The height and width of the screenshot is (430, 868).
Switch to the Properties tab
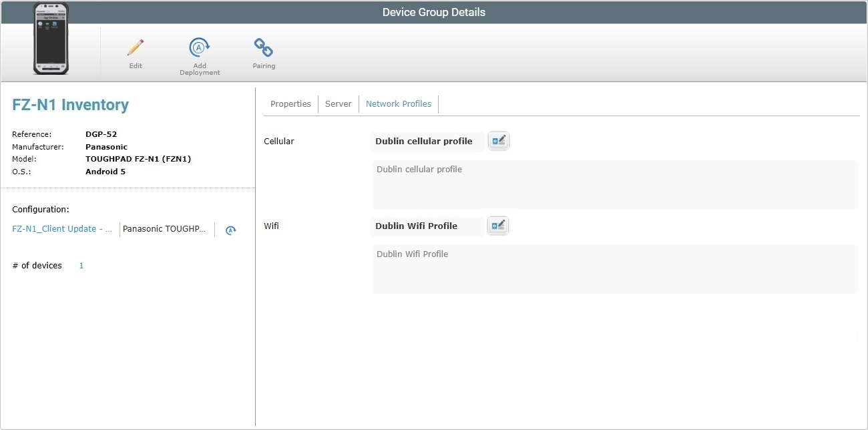290,103
